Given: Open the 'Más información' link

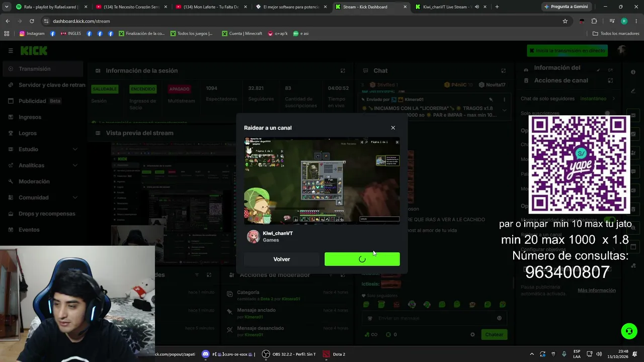Looking at the screenshot, I should click(x=597, y=291).
